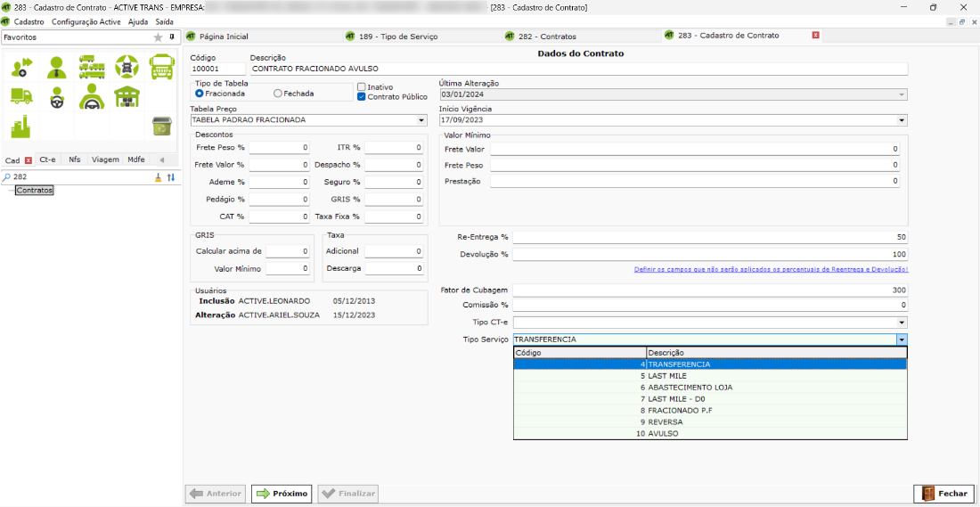
Task: Click the star icon in Favoritos bar
Action: coord(158,37)
